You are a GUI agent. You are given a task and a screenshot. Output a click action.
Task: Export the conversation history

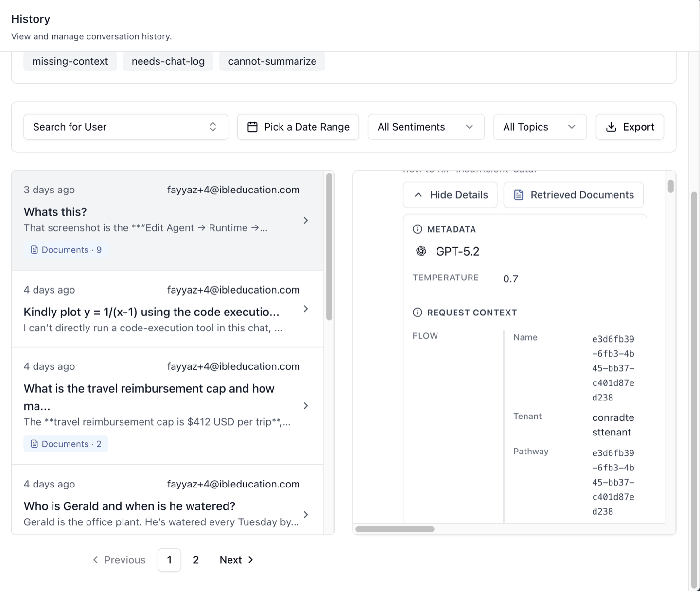(630, 127)
